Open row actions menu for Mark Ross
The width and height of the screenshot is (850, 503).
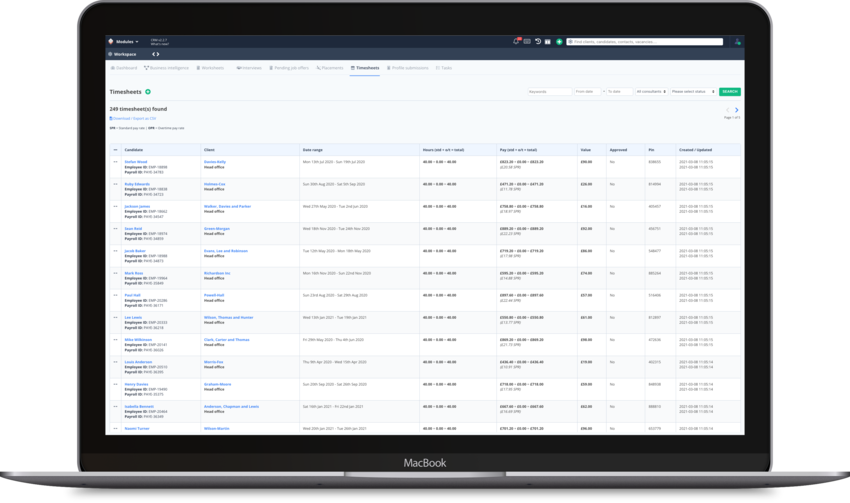pyautogui.click(x=115, y=273)
